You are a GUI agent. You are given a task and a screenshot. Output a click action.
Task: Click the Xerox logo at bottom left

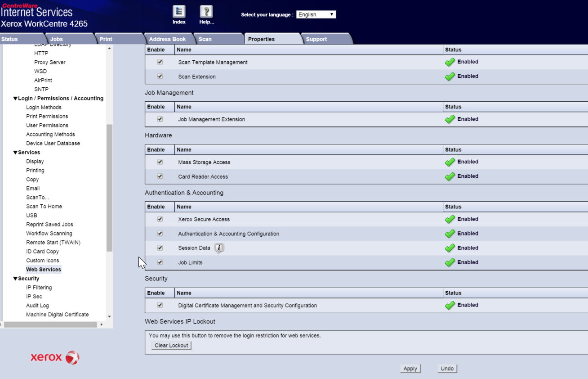(x=54, y=357)
